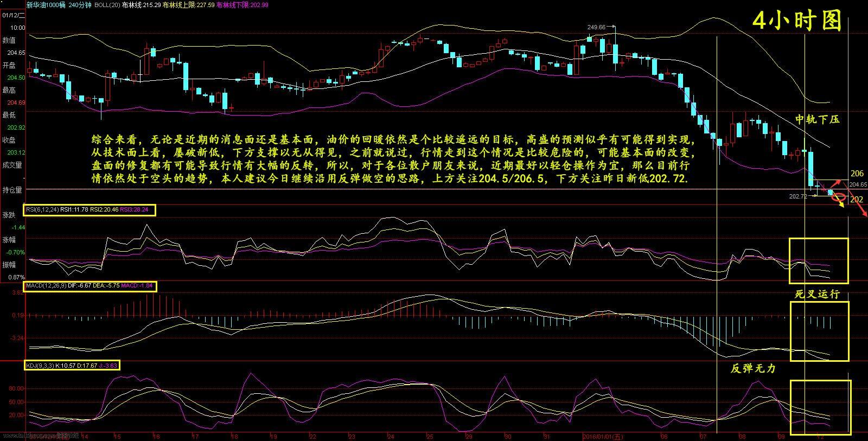Screen dimensions: 868x441
Task: Click the 80.00 KDJ axis level
Action: [x=17, y=389]
